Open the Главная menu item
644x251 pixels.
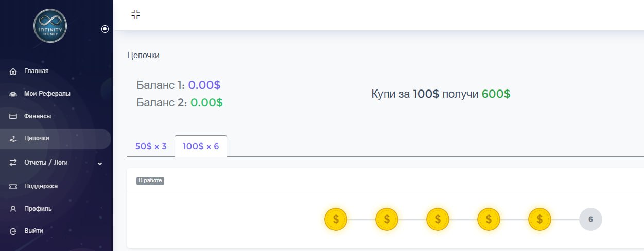pos(37,71)
